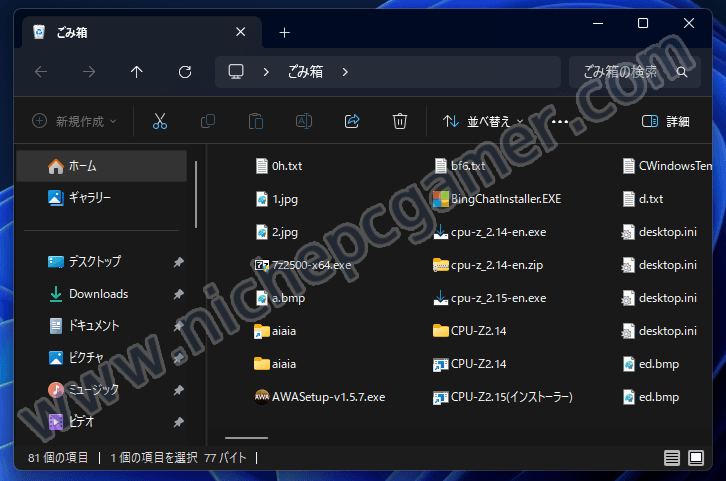Click the navigation pane vertical scrollbar
Image resolution: width=726 pixels, height=481 pixels.
[196, 194]
